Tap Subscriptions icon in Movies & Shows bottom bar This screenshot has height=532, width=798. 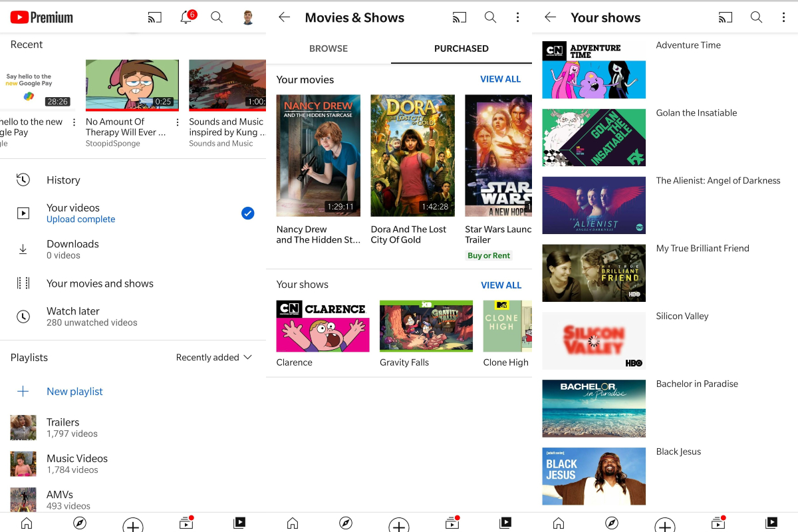click(x=452, y=523)
